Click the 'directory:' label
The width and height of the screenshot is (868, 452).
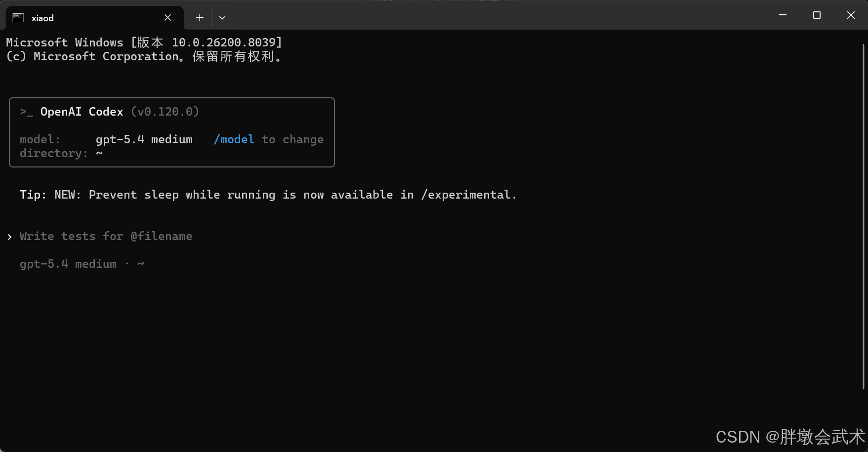point(54,153)
